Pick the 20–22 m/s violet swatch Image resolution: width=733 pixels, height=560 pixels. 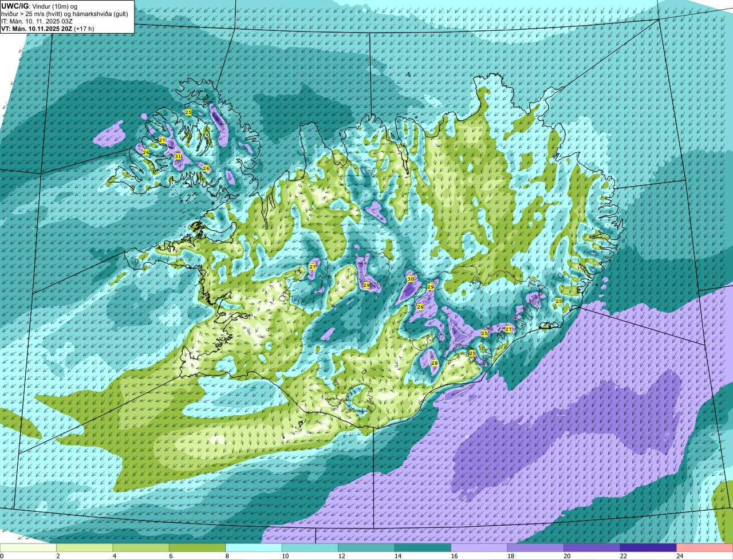(592, 547)
